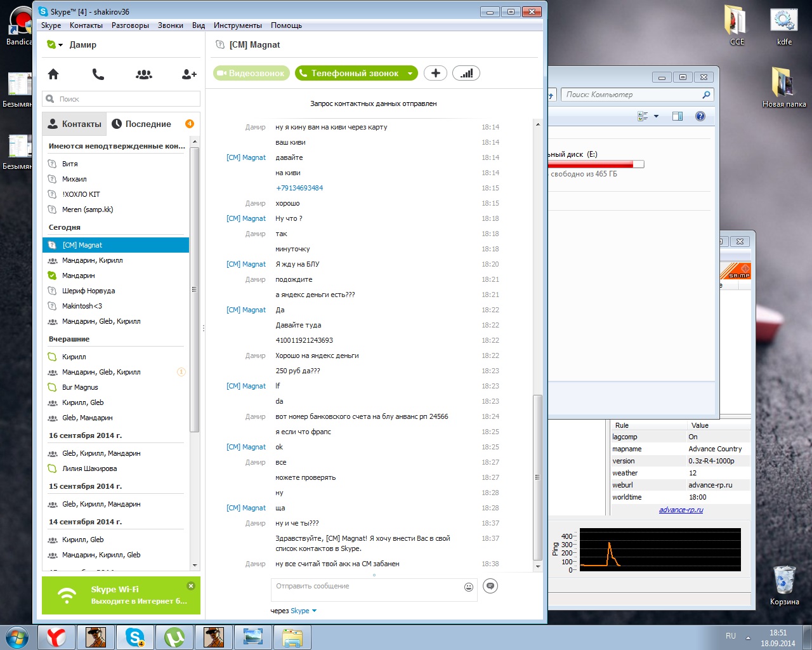Click the contact list scrollbar thumb
Screen dimensions: 812x650
(195, 289)
